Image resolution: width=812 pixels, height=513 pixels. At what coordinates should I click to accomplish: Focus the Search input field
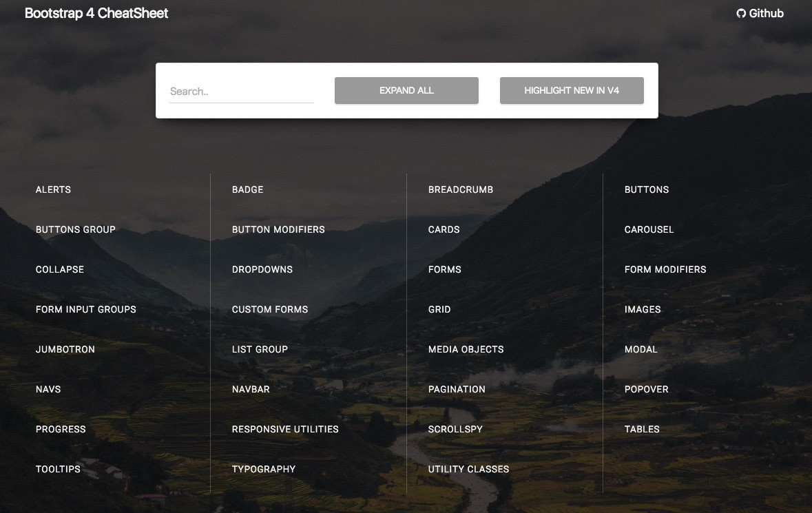tap(242, 91)
